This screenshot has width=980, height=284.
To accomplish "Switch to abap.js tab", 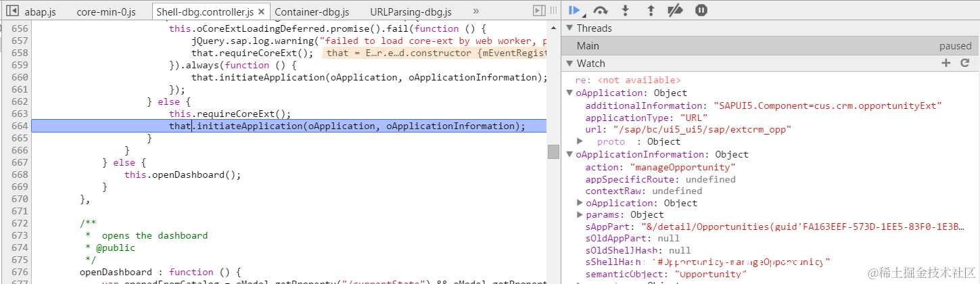I will coord(41,11).
